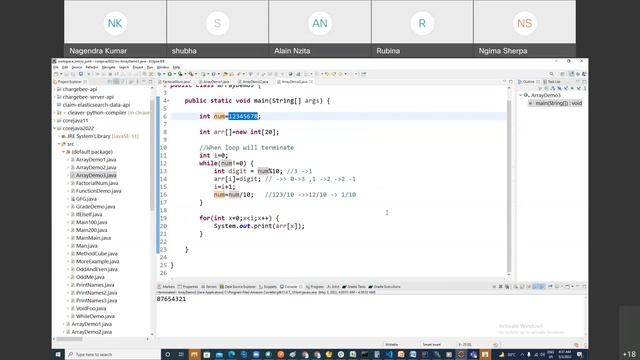Switch to the Gradle Tasks tab
The height and width of the screenshot is (360, 640).
click(354, 287)
